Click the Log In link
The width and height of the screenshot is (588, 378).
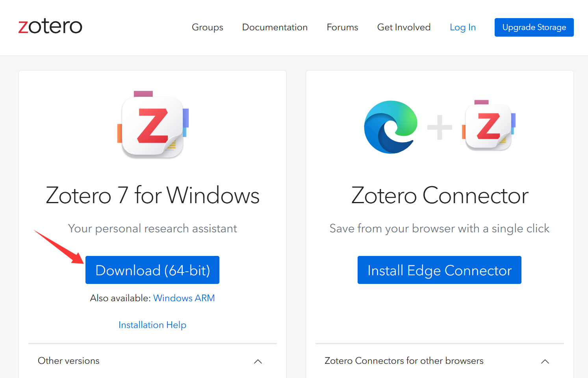coord(463,27)
